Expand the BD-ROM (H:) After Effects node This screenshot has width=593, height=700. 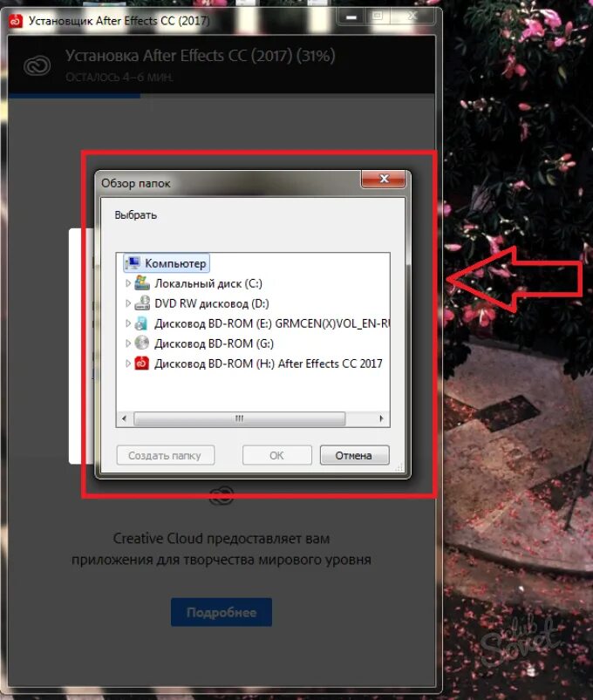click(x=127, y=364)
